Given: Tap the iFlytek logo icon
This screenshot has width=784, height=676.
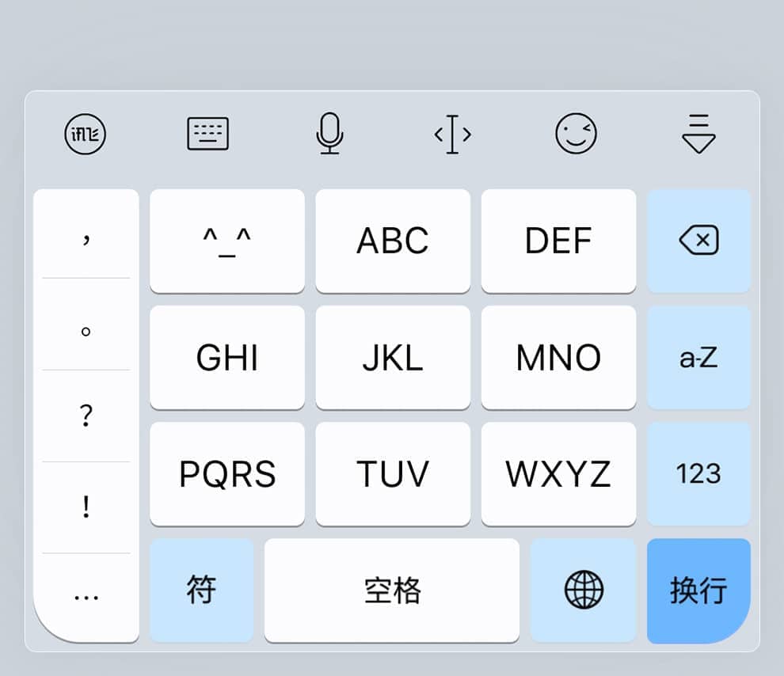Looking at the screenshot, I should pos(85,134).
